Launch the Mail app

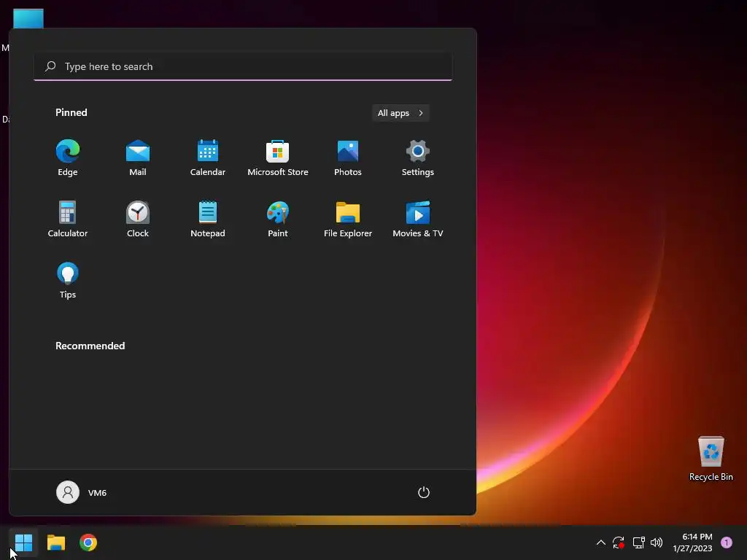point(138,158)
